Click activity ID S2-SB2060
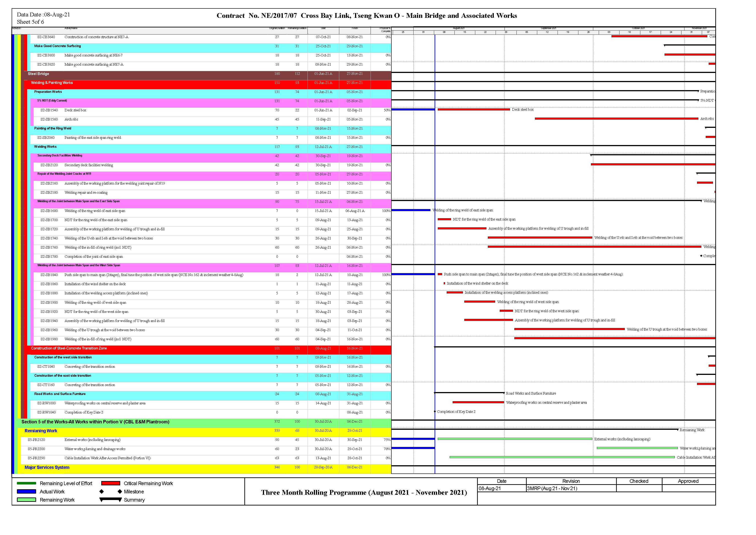This screenshot has height=535, width=756. pyautogui.click(x=46, y=138)
